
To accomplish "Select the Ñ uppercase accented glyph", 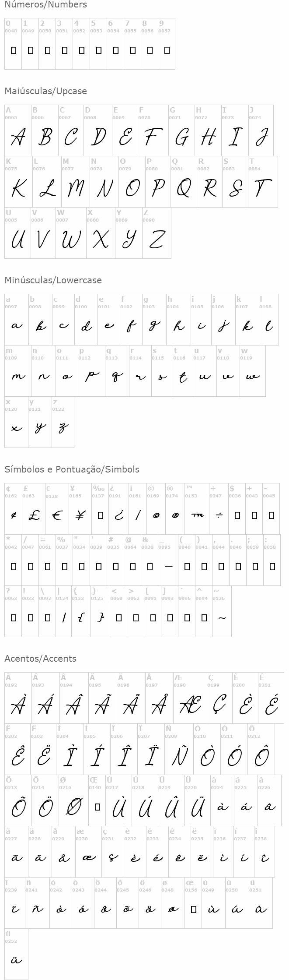I will click(x=178, y=756).
